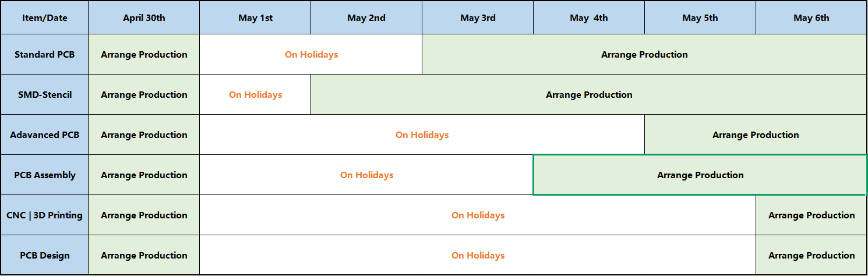Select the PCB Design row label
The width and height of the screenshot is (868, 276).
[45, 255]
